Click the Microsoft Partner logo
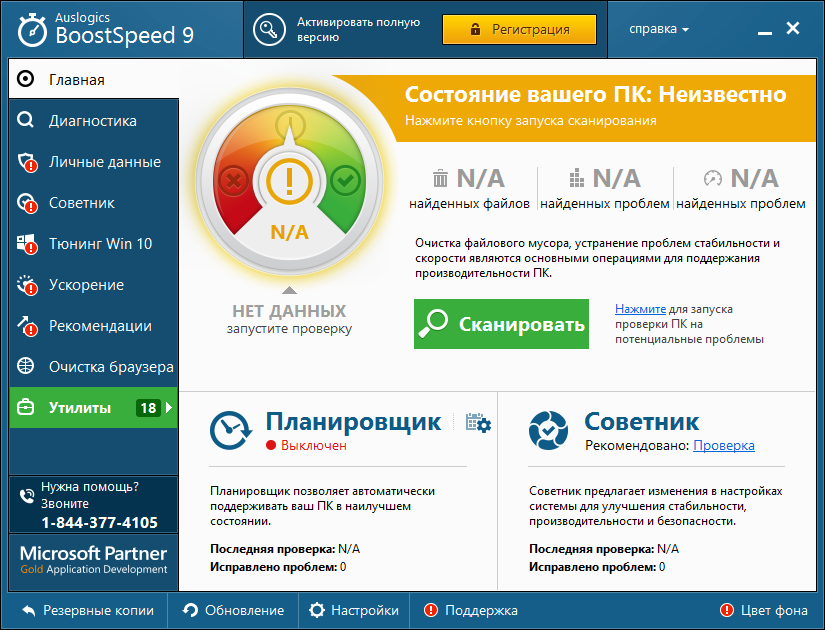Screen dimensions: 825x630 (90, 560)
